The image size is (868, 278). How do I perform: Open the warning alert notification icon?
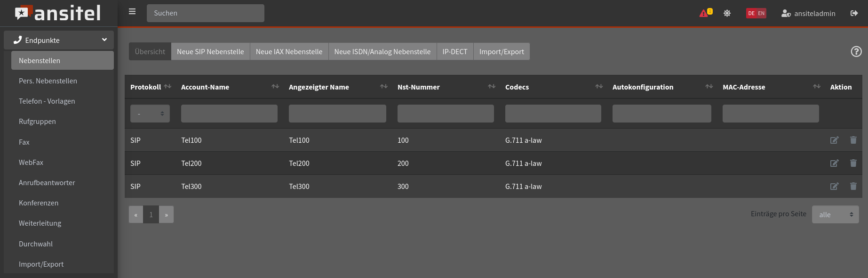(705, 13)
